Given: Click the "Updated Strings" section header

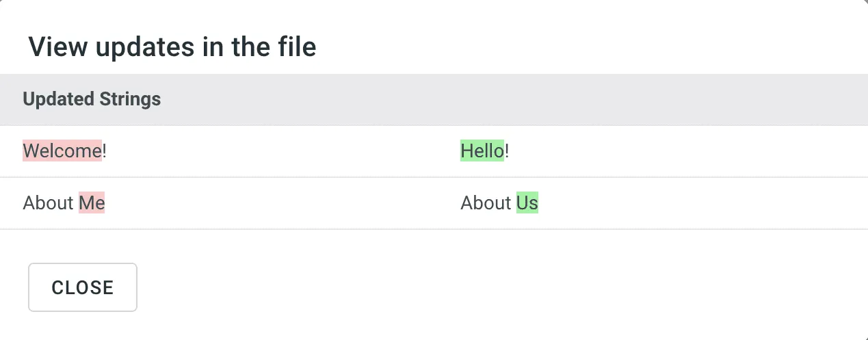Looking at the screenshot, I should (x=92, y=99).
